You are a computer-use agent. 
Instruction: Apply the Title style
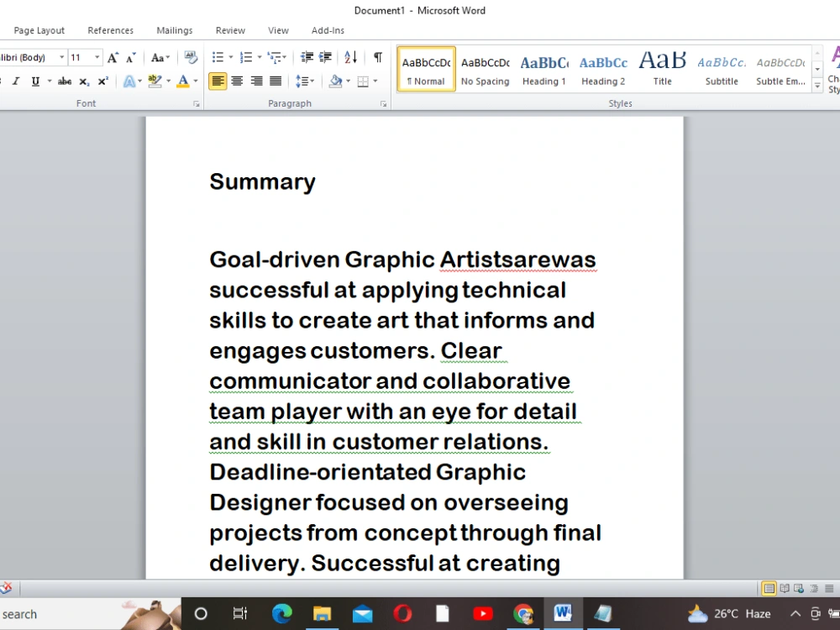662,69
